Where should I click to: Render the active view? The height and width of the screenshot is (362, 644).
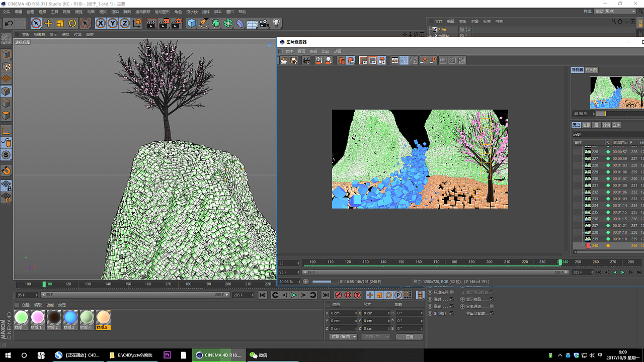click(151, 23)
